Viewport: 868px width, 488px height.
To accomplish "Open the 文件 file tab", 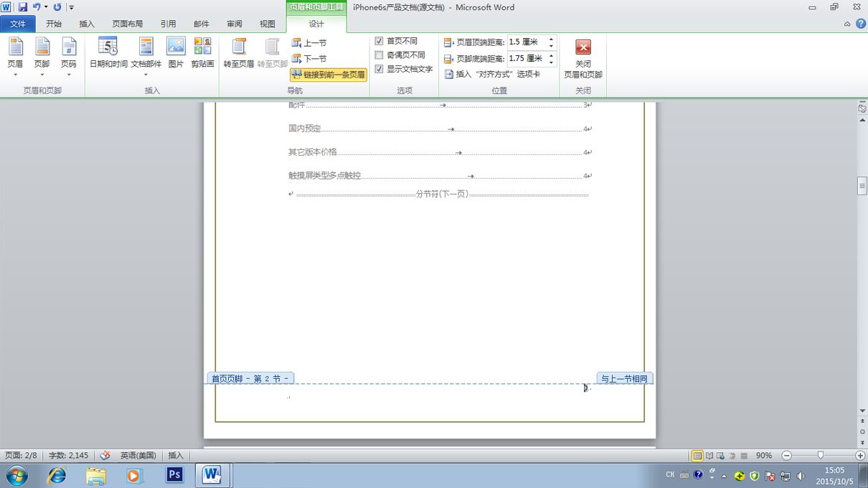I will click(18, 24).
